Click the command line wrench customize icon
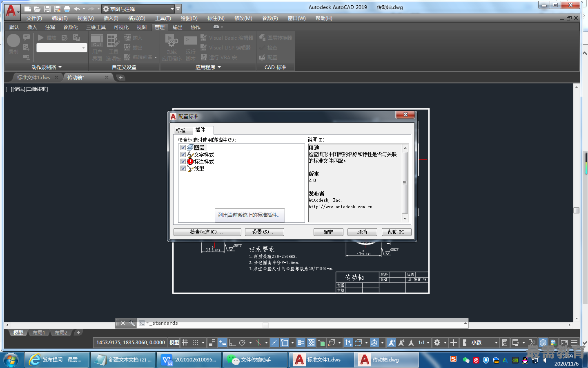 point(132,323)
